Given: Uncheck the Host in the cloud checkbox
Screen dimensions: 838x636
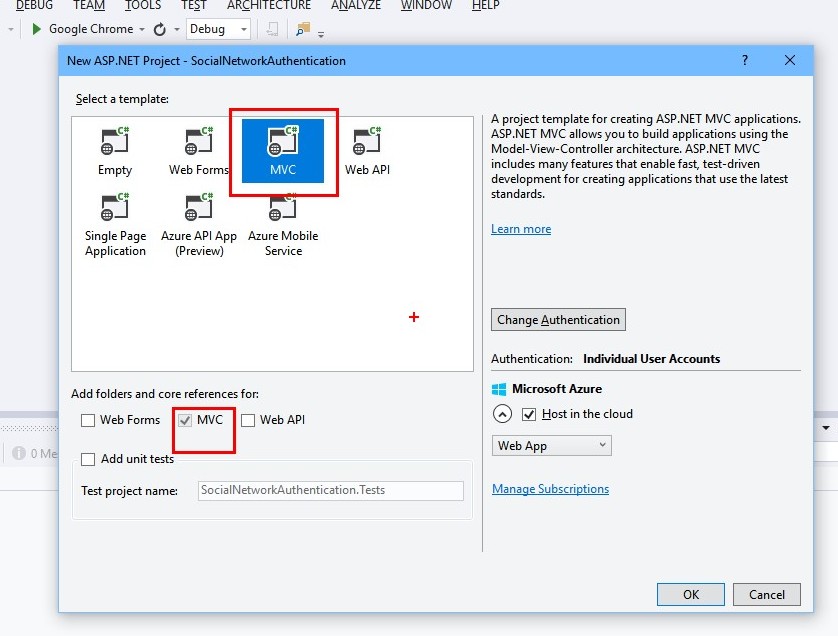Looking at the screenshot, I should point(529,414).
